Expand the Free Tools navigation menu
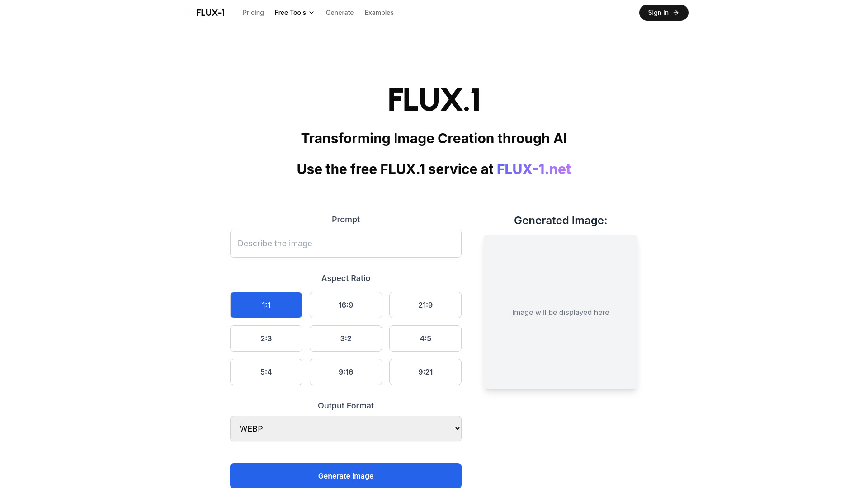 pyautogui.click(x=294, y=13)
